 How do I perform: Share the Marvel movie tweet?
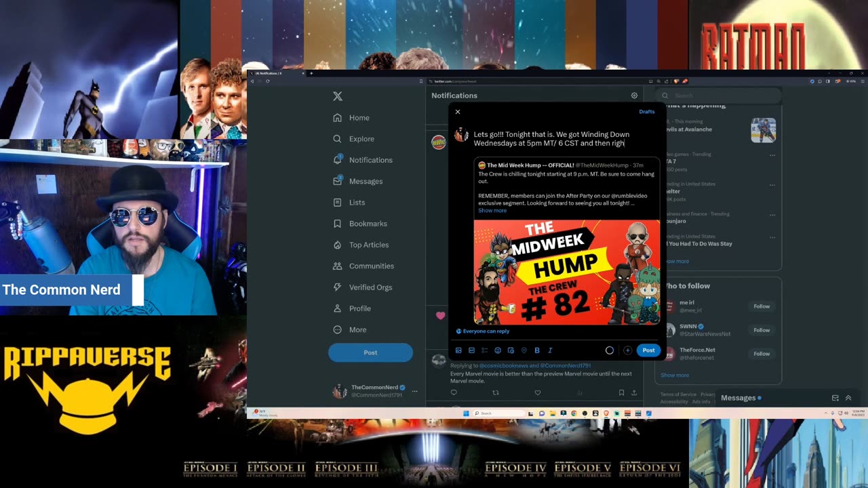[634, 392]
